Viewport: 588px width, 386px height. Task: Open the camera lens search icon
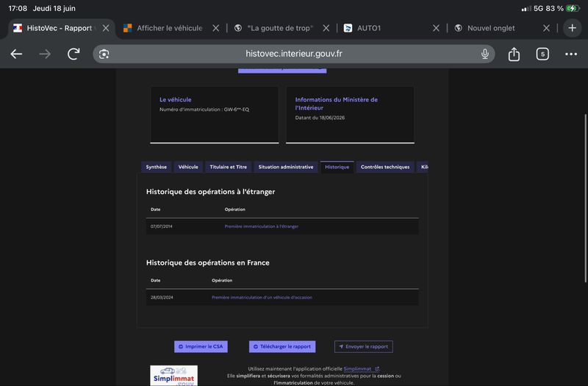tap(104, 54)
